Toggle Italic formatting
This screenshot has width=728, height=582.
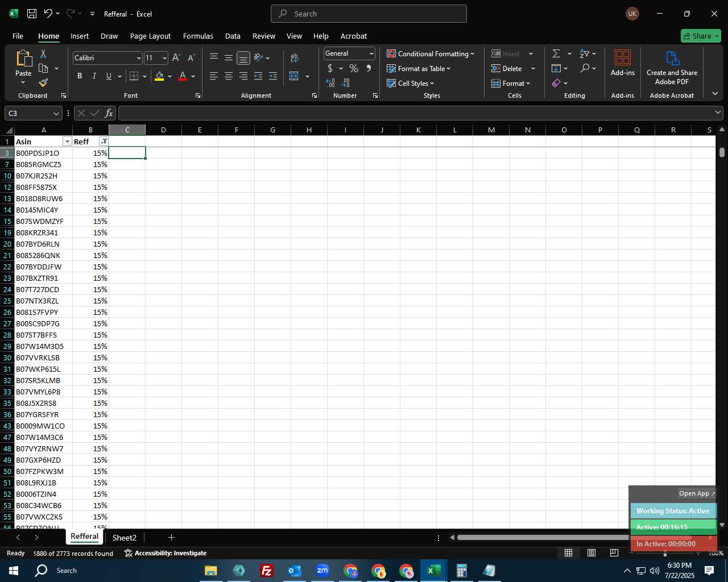click(x=94, y=76)
